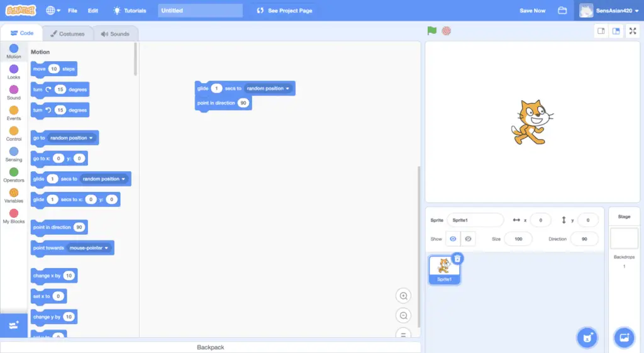
Task: Click the cat sprite on stage
Action: [x=532, y=123]
